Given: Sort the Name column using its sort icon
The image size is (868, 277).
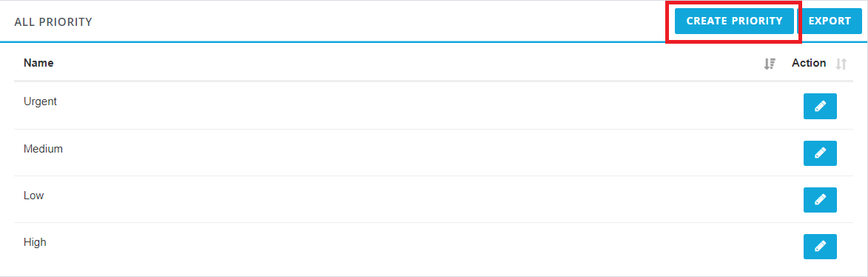Looking at the screenshot, I should (x=770, y=64).
